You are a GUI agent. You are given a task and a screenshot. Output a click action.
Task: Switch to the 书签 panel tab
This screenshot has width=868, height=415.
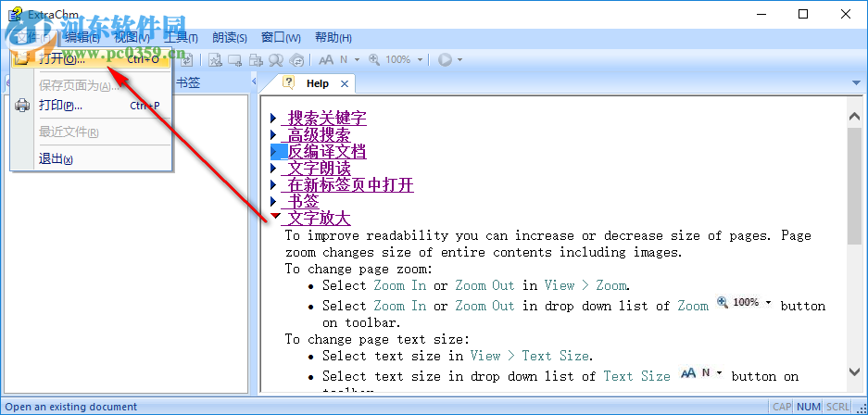[188, 83]
